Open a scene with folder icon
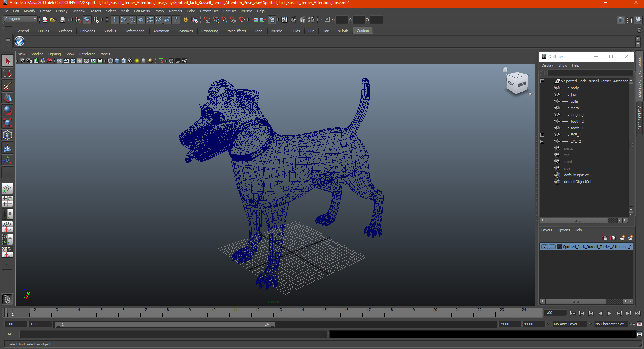Screen dimensions: 644x349 point(53,20)
